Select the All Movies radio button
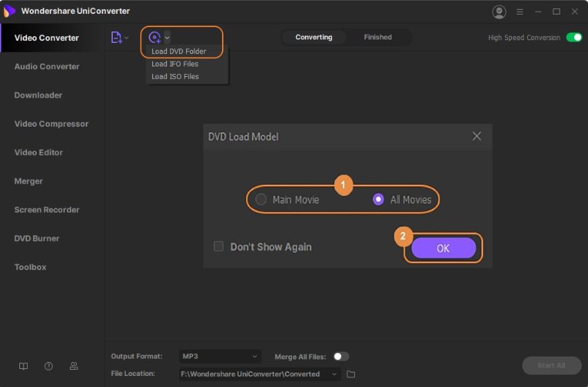The image size is (588, 387). pyautogui.click(x=378, y=199)
